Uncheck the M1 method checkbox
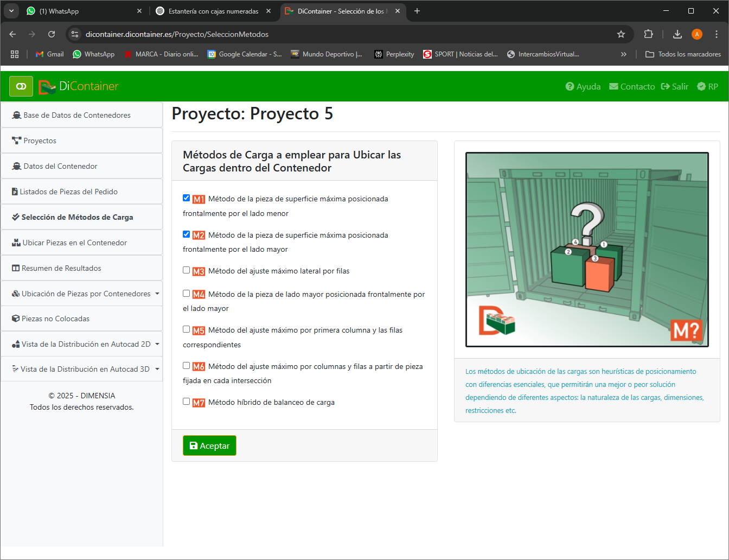 [187, 198]
